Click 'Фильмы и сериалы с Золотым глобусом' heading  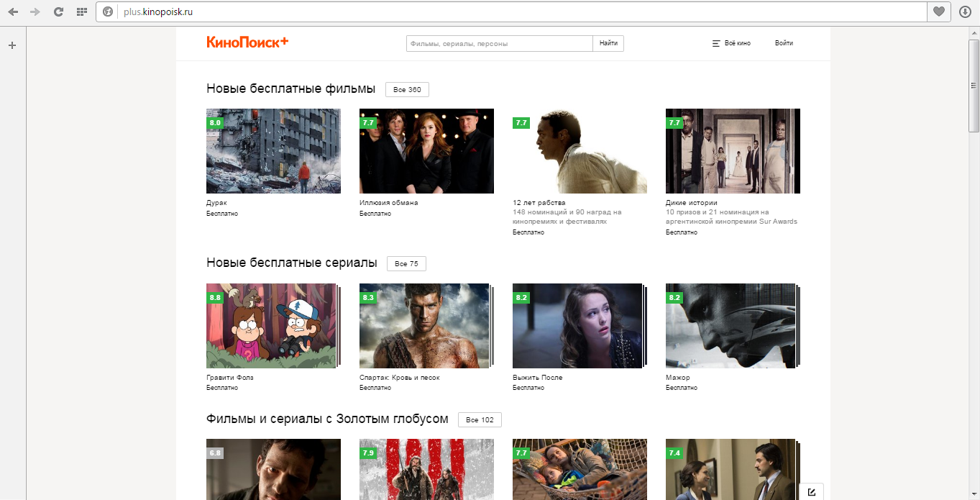point(327,419)
